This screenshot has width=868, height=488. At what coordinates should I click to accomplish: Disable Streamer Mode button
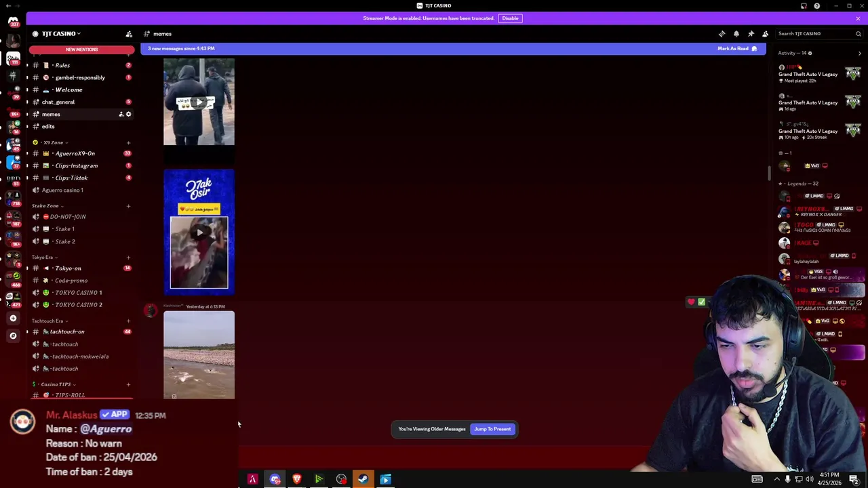click(510, 18)
